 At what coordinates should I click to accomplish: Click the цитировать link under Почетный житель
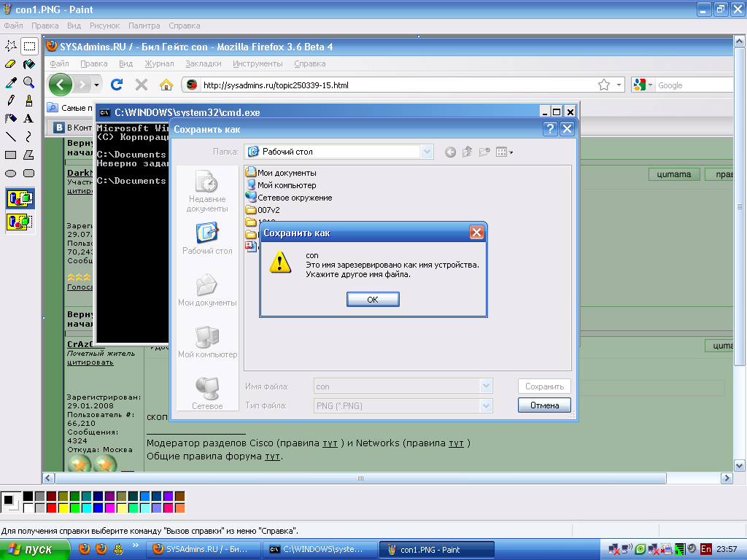tap(90, 362)
